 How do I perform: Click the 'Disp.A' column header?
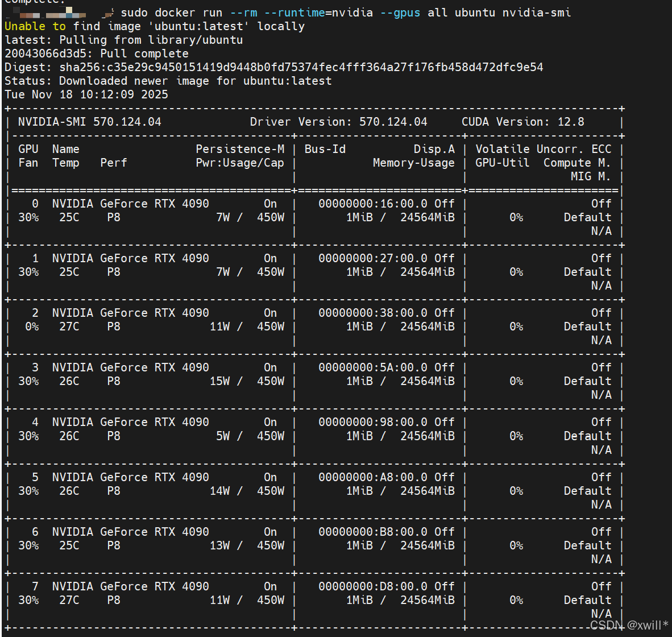(x=434, y=149)
